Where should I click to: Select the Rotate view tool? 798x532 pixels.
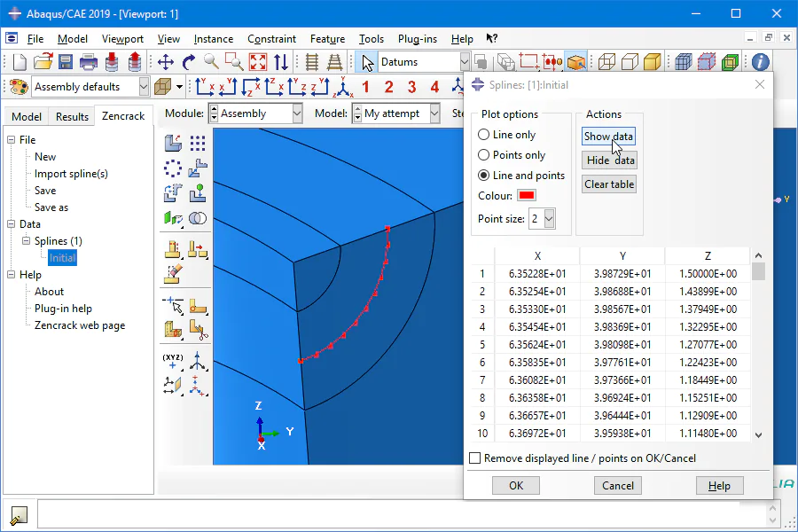click(x=189, y=62)
